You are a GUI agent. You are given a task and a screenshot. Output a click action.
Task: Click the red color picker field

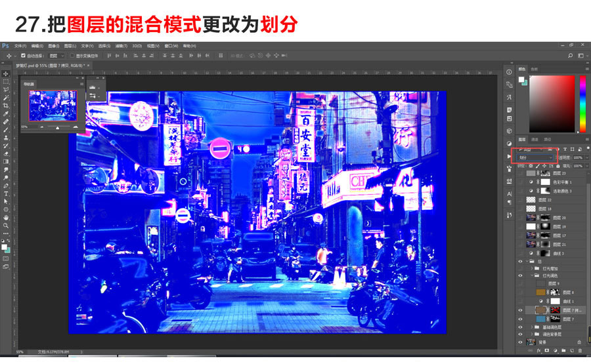click(552, 104)
